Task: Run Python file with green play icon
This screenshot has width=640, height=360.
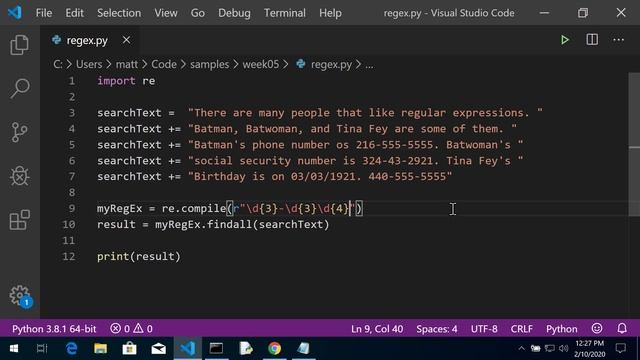Action: pos(565,40)
